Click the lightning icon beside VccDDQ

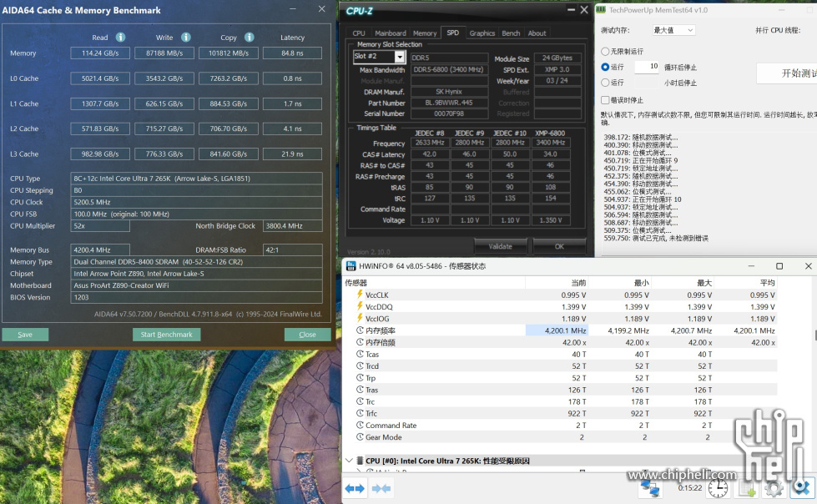click(x=360, y=306)
